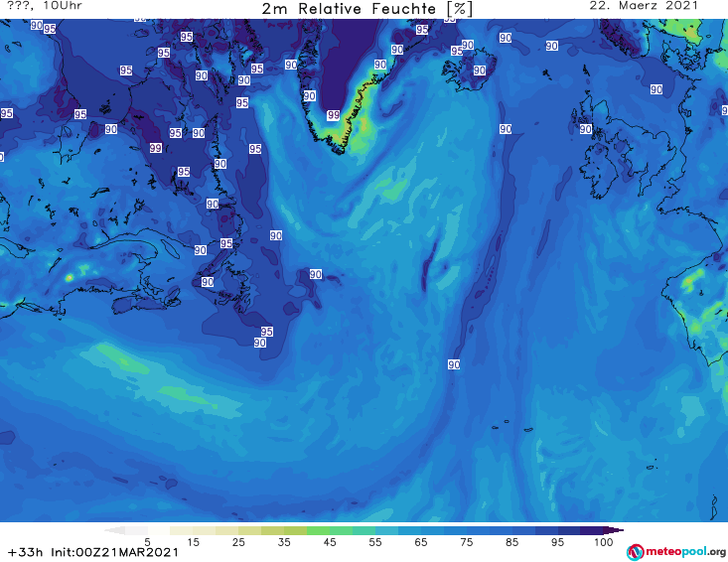728x562 pixels.
Task: Click the date '22. Maerz 2021'
Action: pos(644,6)
